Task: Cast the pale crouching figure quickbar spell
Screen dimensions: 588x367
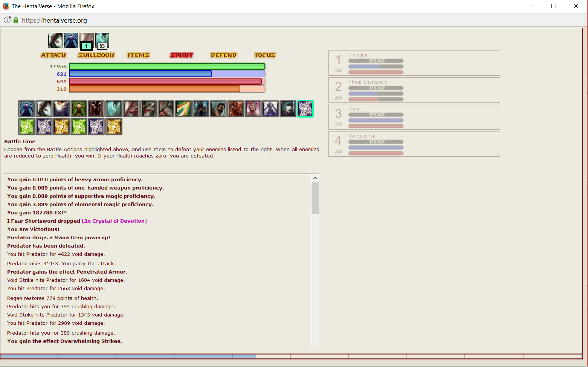Action: tap(44, 109)
